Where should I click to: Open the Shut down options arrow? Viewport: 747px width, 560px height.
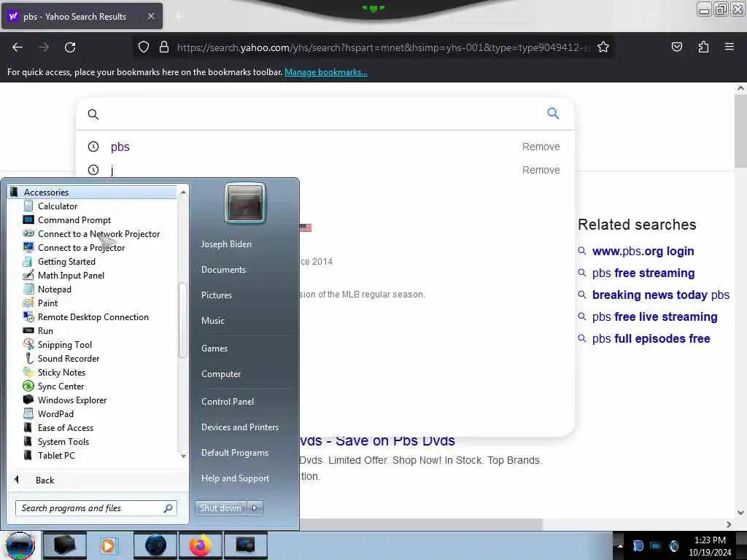pyautogui.click(x=255, y=508)
